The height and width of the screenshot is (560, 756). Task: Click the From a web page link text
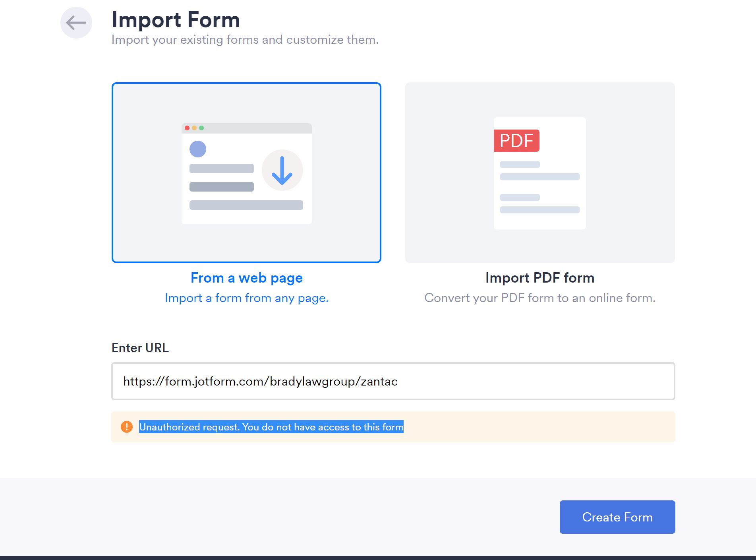click(246, 278)
